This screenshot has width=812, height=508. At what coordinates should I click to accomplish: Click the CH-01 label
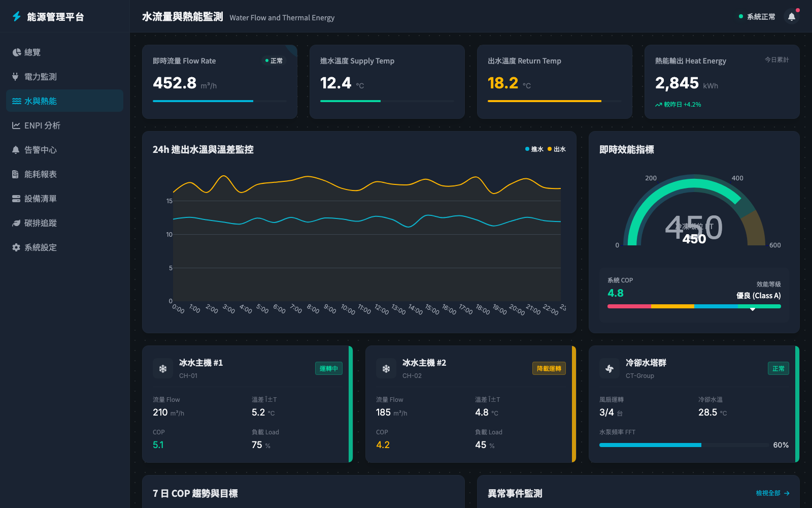(x=188, y=376)
